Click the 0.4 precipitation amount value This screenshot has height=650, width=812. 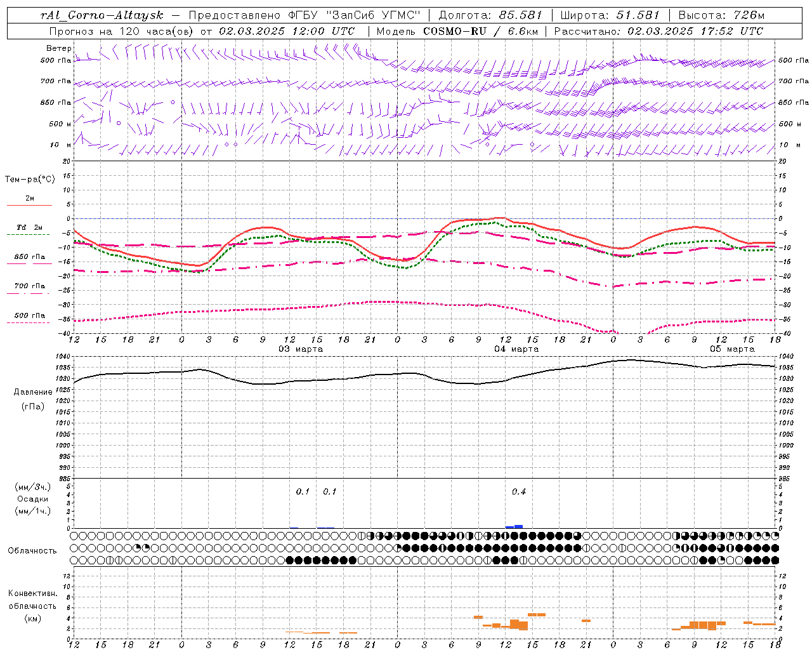click(519, 492)
